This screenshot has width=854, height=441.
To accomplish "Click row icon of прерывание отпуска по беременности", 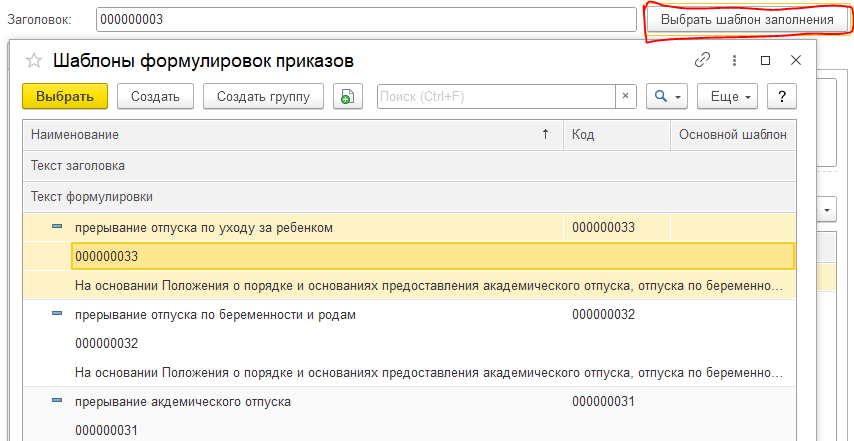I will (57, 314).
